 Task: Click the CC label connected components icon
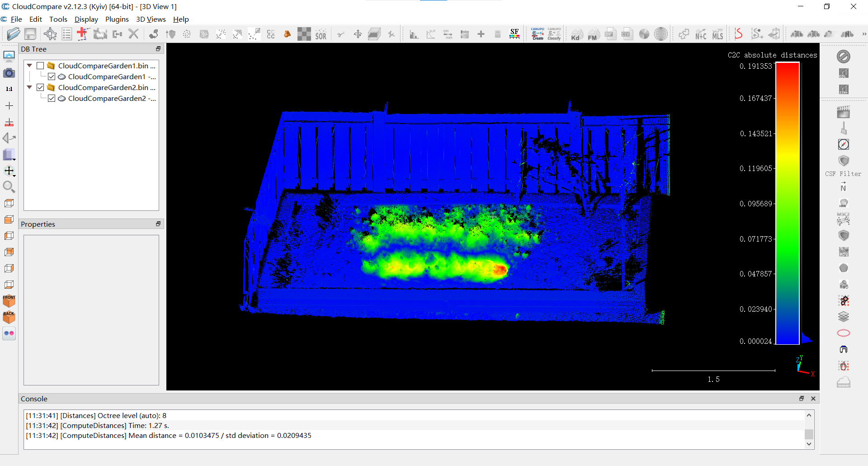click(271, 34)
